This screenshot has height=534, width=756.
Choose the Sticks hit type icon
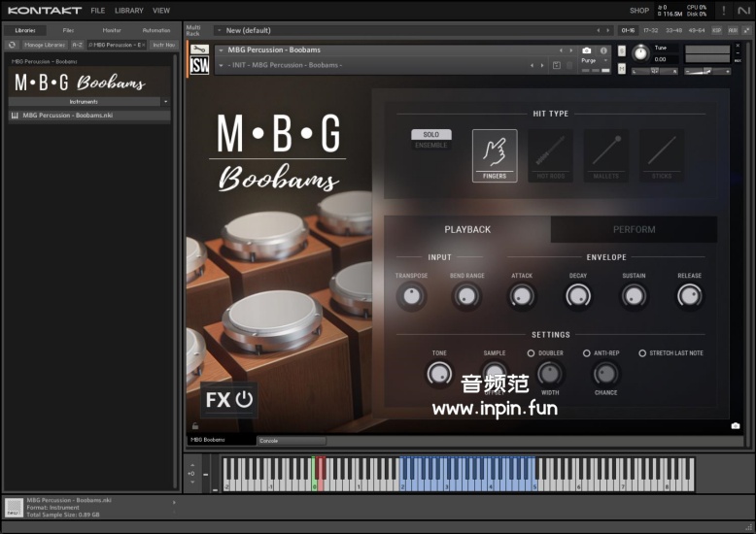coord(662,154)
